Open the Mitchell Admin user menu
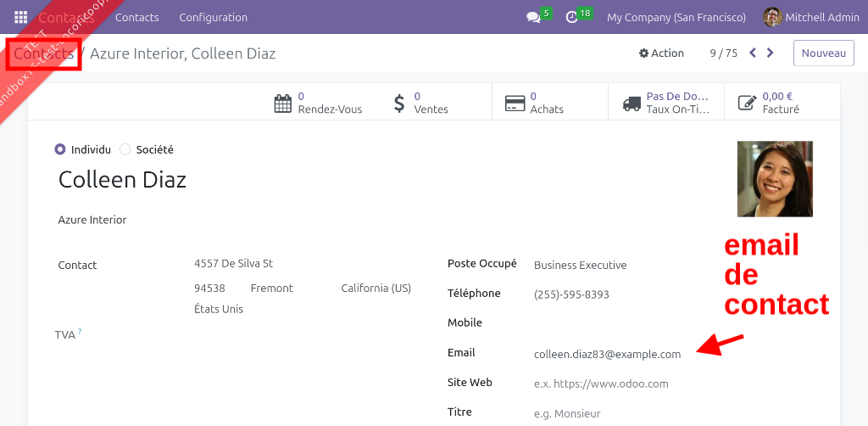 tap(808, 17)
